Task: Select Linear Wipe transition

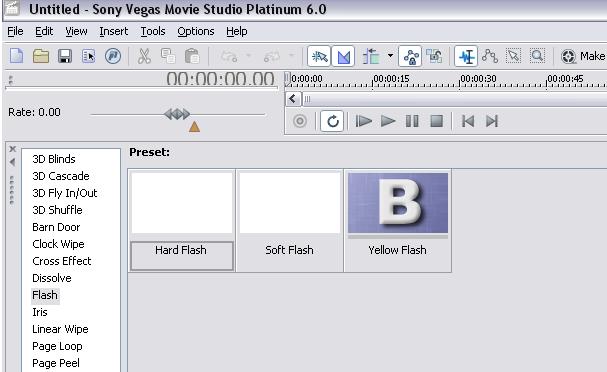Action: coord(60,329)
